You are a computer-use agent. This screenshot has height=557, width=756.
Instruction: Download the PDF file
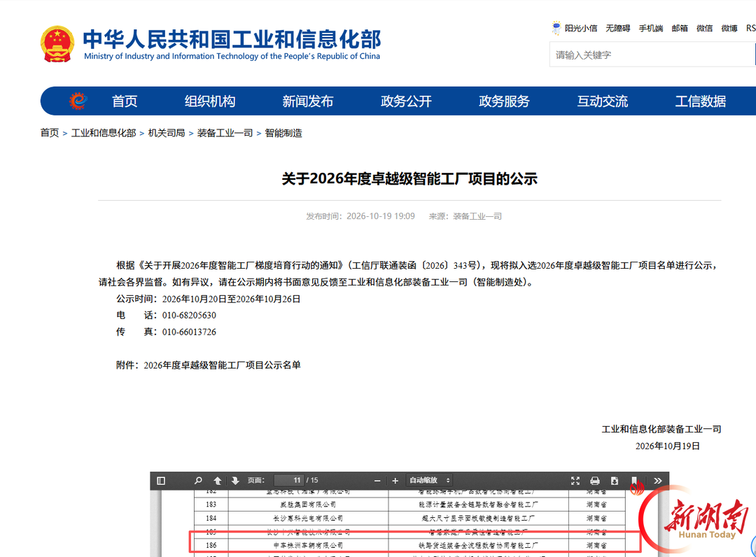coord(615,481)
